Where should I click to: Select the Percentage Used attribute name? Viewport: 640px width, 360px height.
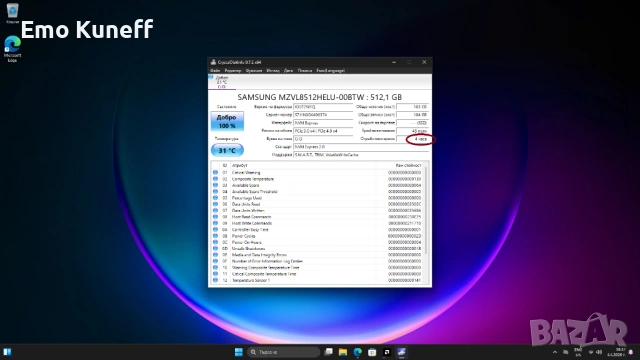pyautogui.click(x=247, y=198)
